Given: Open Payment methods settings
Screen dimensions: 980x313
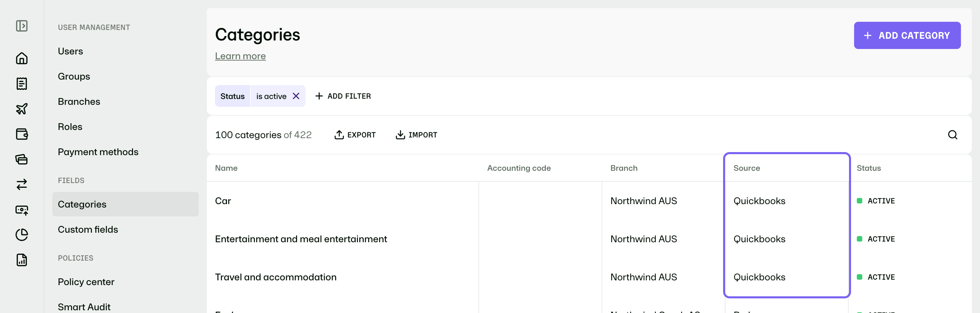Looking at the screenshot, I should [x=98, y=152].
